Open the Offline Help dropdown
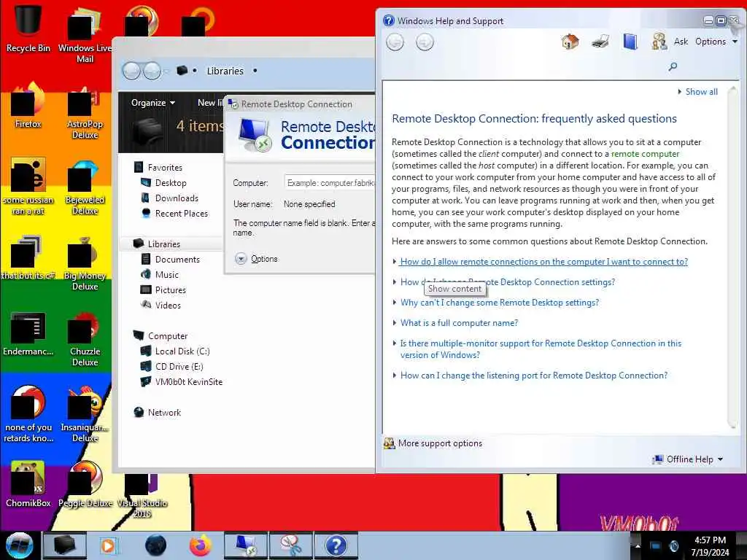Screen dimensions: 747x560 689,459
